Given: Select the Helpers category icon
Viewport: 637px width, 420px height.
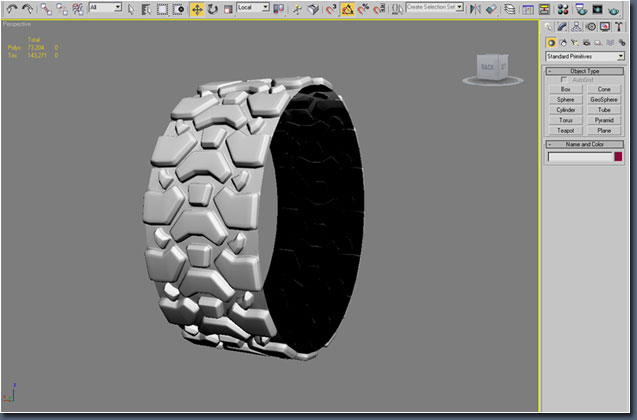Looking at the screenshot, I should (x=598, y=43).
